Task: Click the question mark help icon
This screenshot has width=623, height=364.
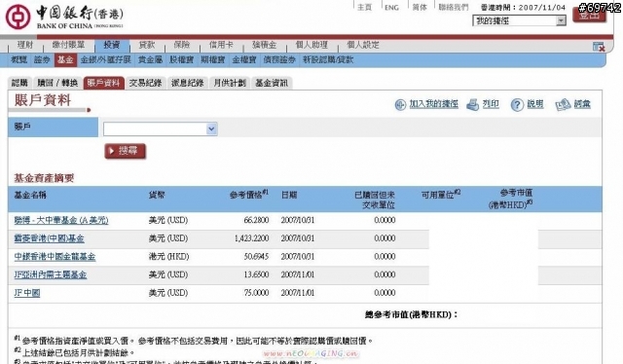Action: click(x=517, y=105)
